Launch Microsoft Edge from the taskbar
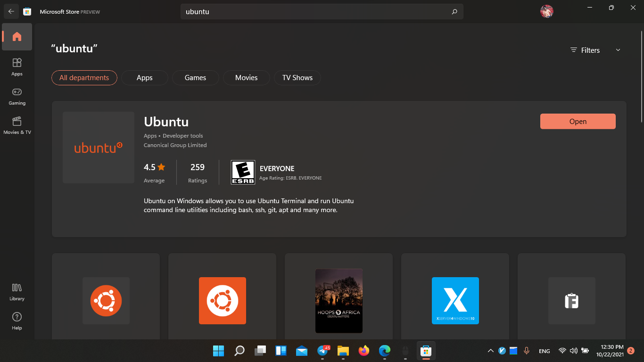 pos(385,351)
